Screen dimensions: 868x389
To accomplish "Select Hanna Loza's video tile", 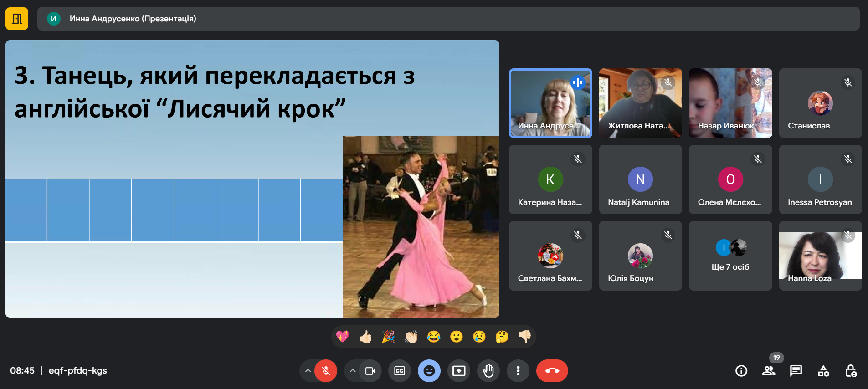I will [x=820, y=256].
